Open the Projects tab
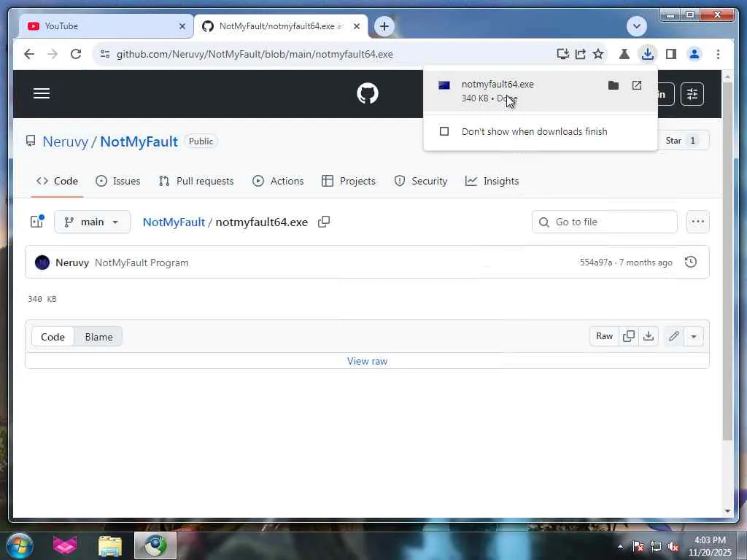The height and width of the screenshot is (560, 747). tap(349, 181)
